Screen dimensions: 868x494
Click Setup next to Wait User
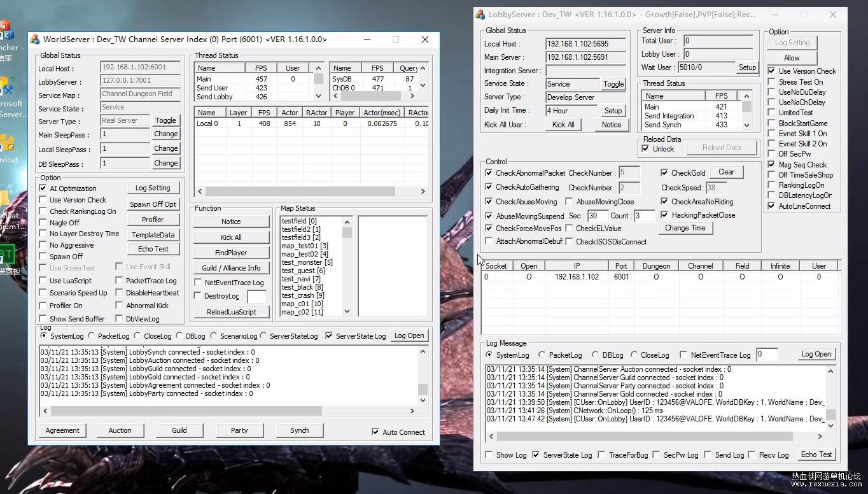click(747, 67)
